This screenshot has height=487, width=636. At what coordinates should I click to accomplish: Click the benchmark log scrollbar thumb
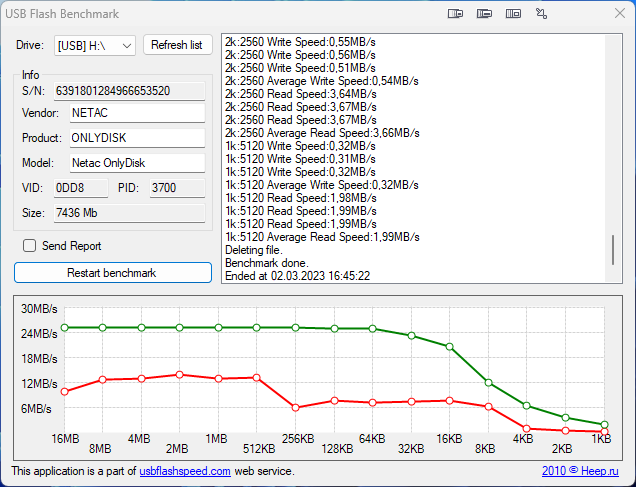point(612,250)
